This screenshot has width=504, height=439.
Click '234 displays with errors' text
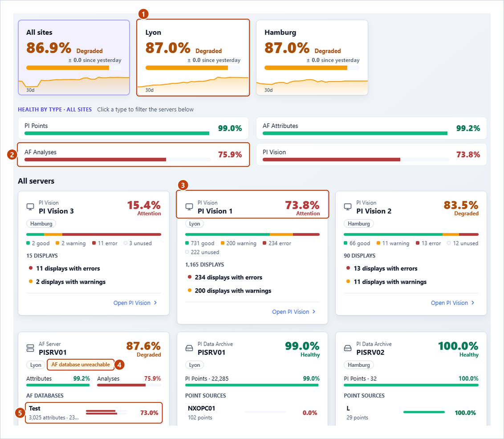pyautogui.click(x=228, y=277)
